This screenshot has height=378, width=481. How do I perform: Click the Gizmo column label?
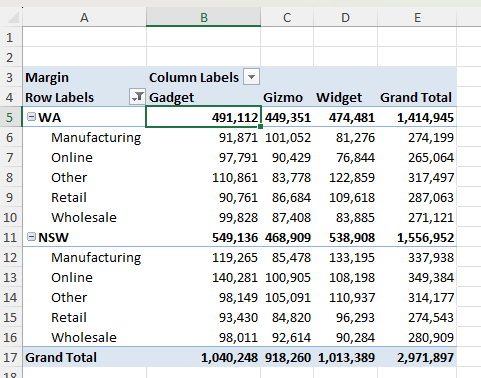click(x=287, y=97)
